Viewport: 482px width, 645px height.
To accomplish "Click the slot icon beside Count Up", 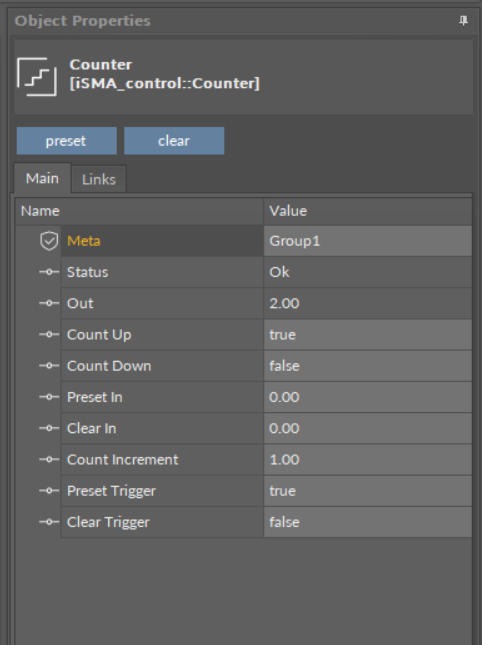I will [x=49, y=334].
